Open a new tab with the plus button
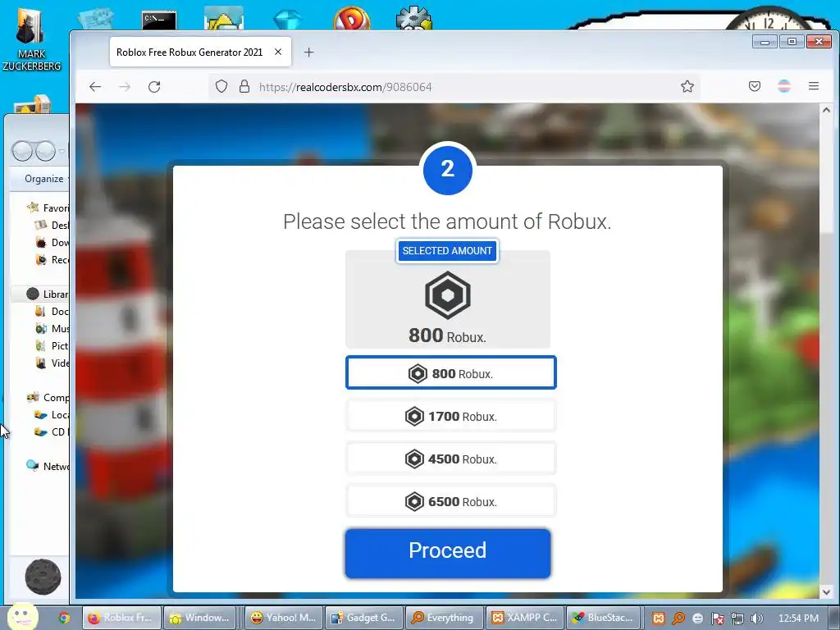This screenshot has width=840, height=630. pyautogui.click(x=308, y=52)
